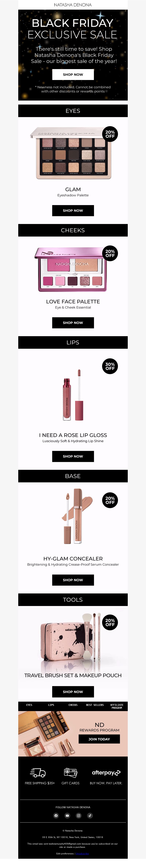Open the Instagram profile icon
Viewport: 146px width, 868px height.
79,815
